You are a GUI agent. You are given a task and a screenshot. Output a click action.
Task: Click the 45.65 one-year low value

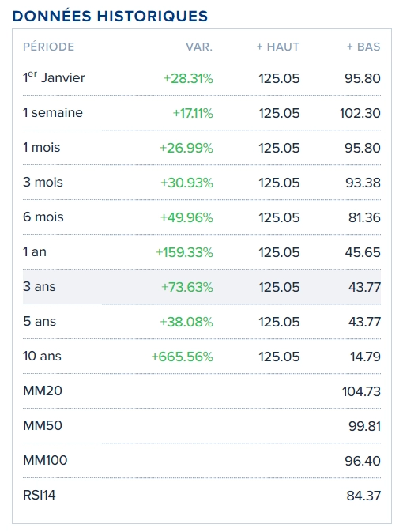pyautogui.click(x=363, y=252)
